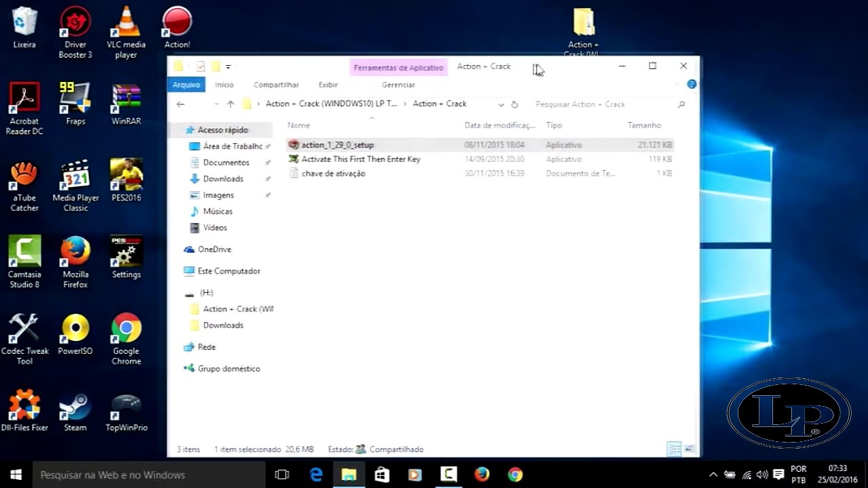
Task: Click the Pesquisar Action + Crack search box
Action: point(609,104)
